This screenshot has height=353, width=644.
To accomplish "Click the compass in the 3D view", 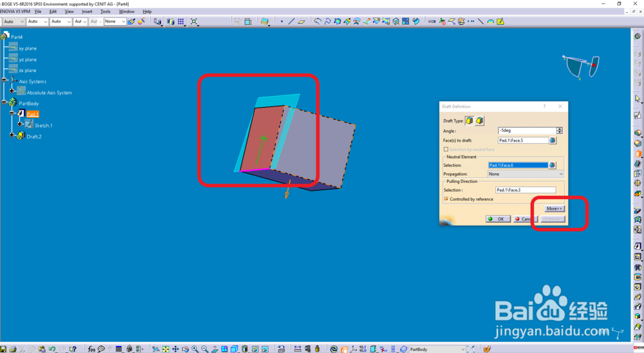I will pos(581,66).
